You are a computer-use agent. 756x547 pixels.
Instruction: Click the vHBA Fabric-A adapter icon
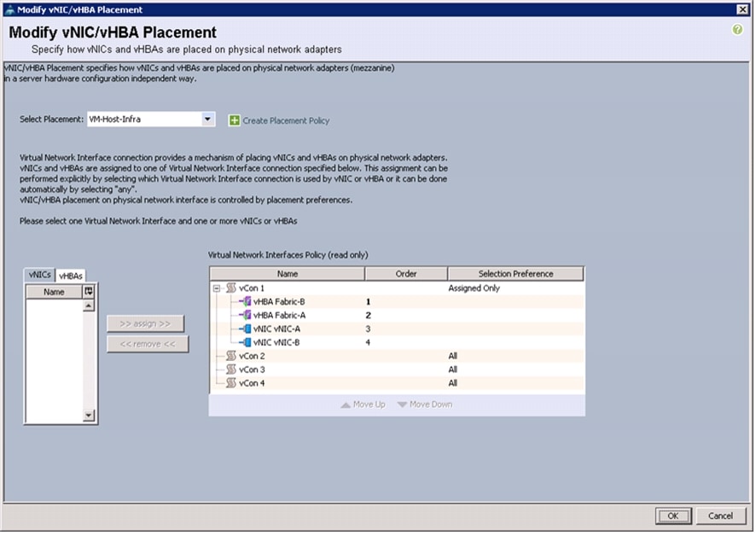[246, 315]
